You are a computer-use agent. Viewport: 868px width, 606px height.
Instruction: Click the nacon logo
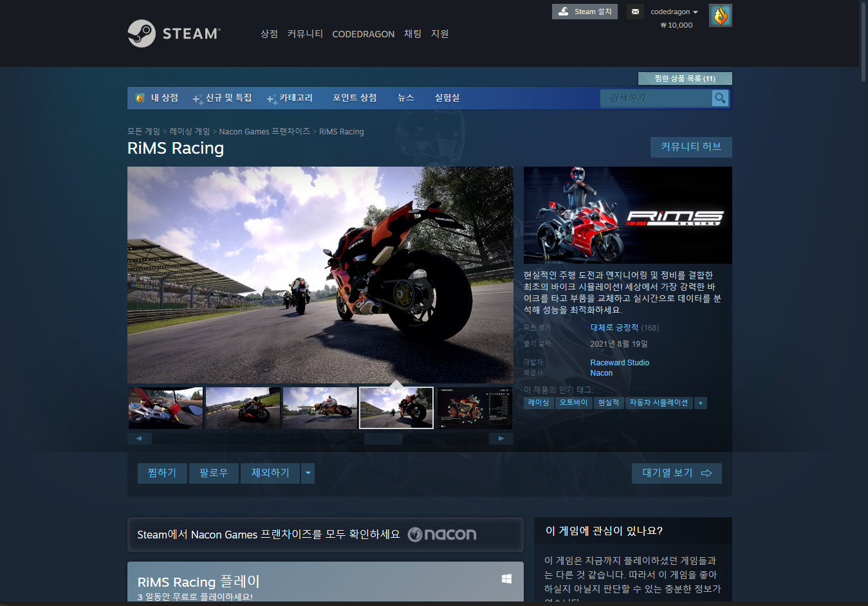tap(442, 535)
